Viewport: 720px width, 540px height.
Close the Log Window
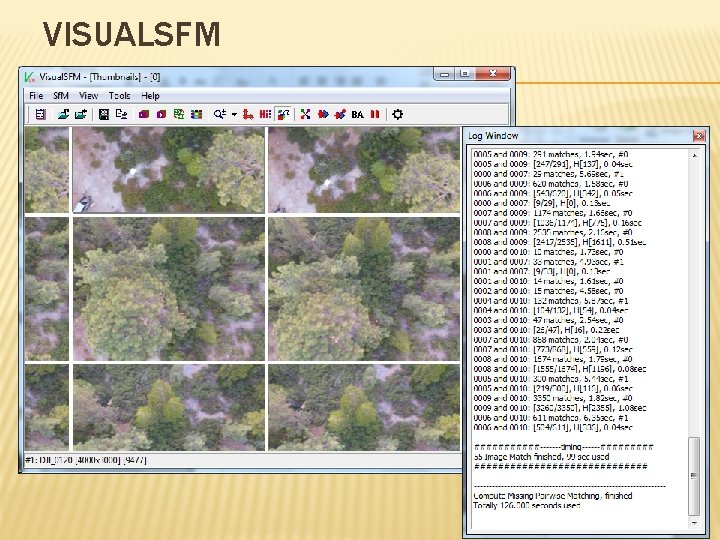pyautogui.click(x=698, y=136)
